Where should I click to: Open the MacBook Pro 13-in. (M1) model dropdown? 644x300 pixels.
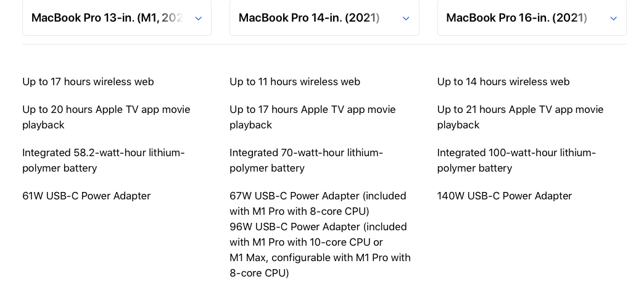tap(107, 18)
